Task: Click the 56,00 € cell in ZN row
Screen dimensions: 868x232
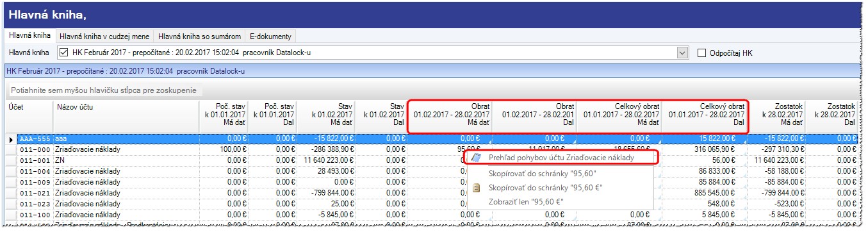Action: pyautogui.click(x=705, y=160)
